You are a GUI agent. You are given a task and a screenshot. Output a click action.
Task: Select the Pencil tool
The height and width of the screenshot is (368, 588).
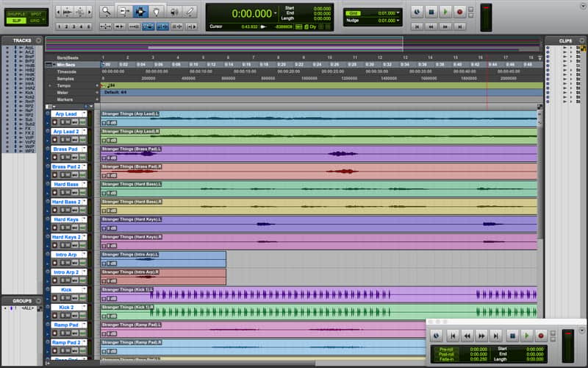pos(190,12)
